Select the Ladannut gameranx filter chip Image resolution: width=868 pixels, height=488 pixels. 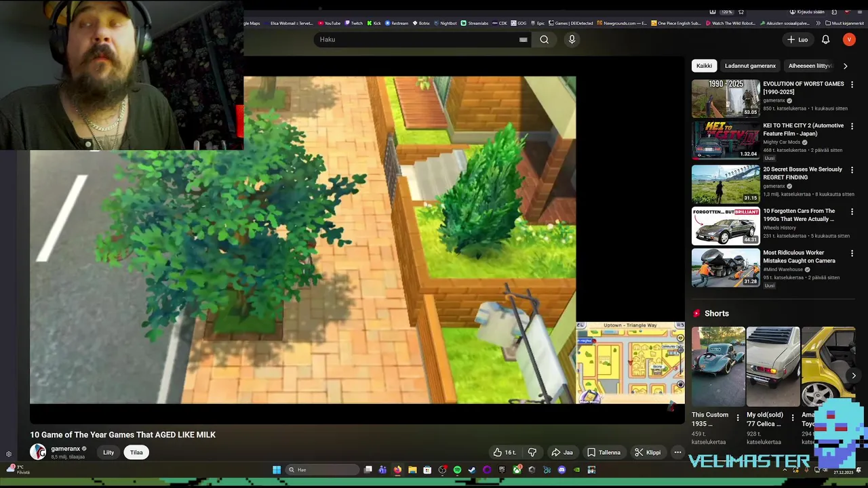coord(750,66)
